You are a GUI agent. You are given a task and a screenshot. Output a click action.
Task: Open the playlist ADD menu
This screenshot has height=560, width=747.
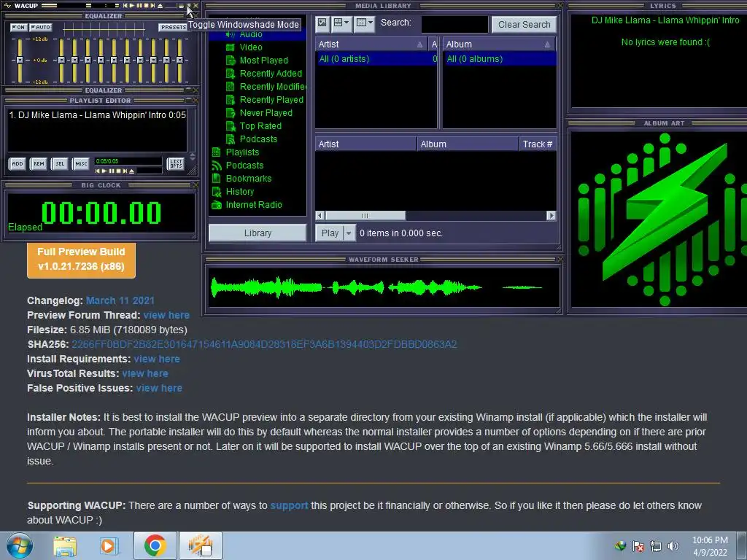(18, 163)
